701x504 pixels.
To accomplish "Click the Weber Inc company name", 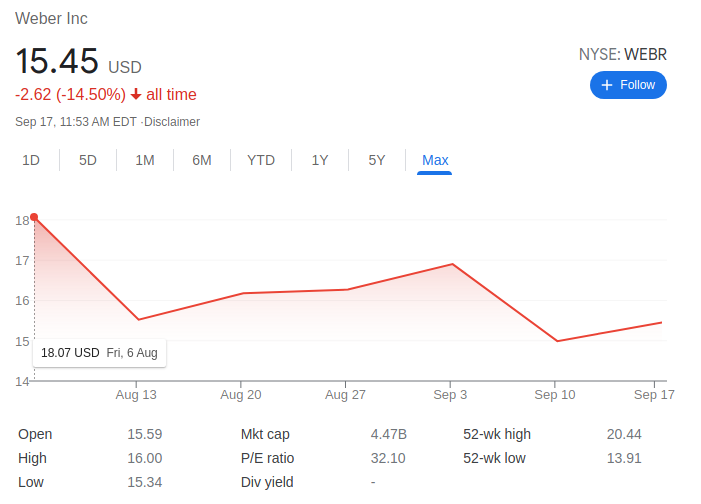I will 51,18.
